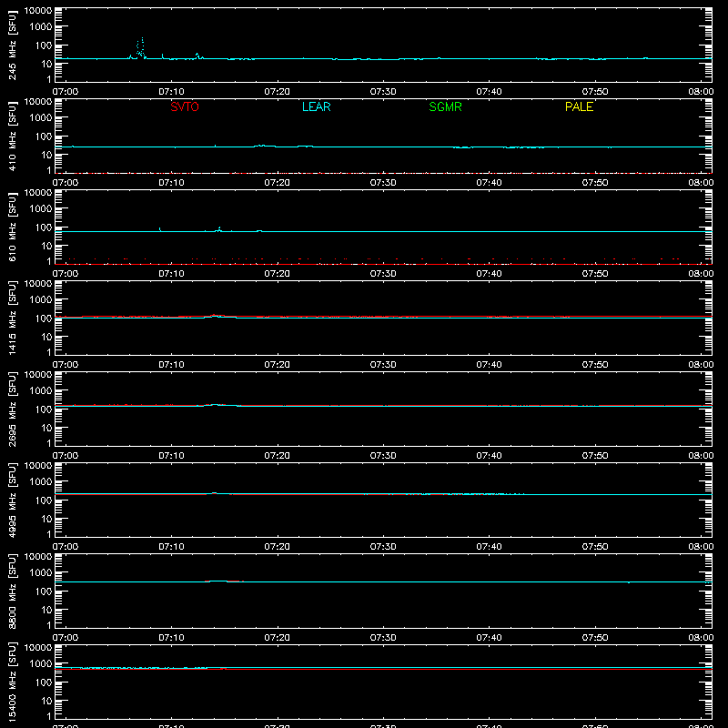Click the '10000' y-tick on the 245 MHz plot
Image resolution: width=728 pixels, height=728 pixels.
click(x=38, y=11)
